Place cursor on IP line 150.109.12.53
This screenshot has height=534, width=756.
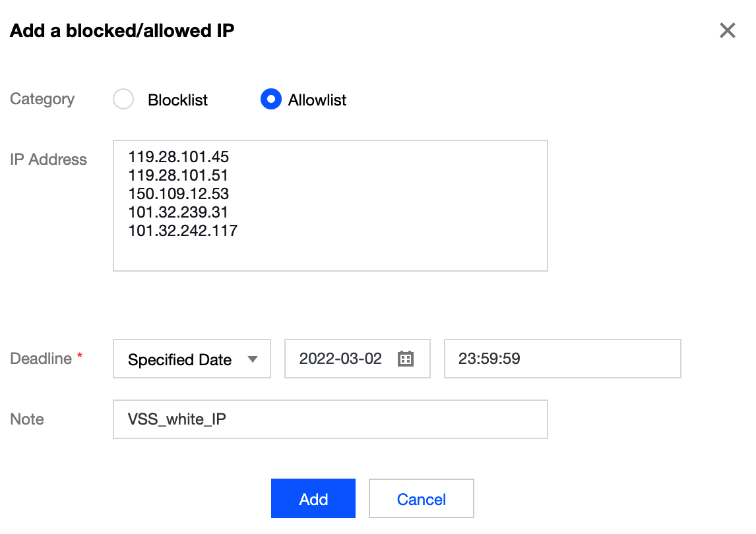(178, 194)
